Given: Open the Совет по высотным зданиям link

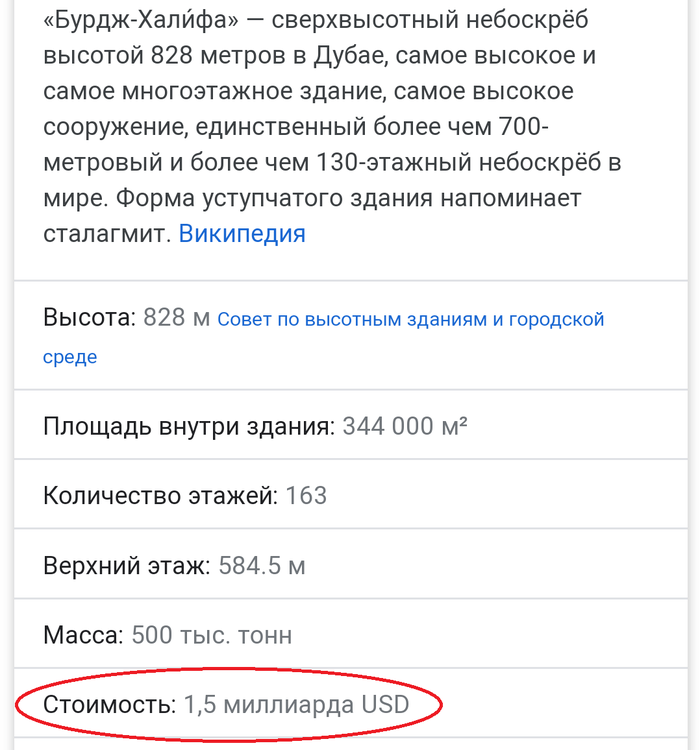Looking at the screenshot, I should 410,320.
